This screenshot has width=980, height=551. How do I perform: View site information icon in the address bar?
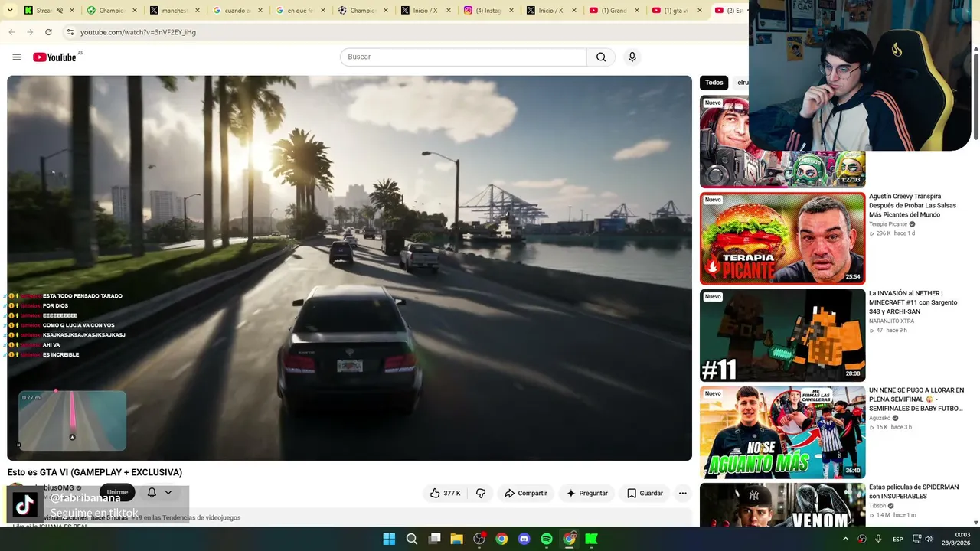(70, 32)
